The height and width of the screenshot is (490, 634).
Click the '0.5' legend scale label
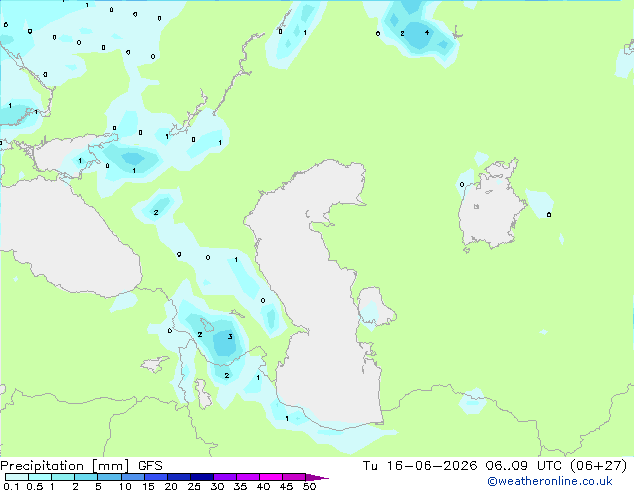35,486
